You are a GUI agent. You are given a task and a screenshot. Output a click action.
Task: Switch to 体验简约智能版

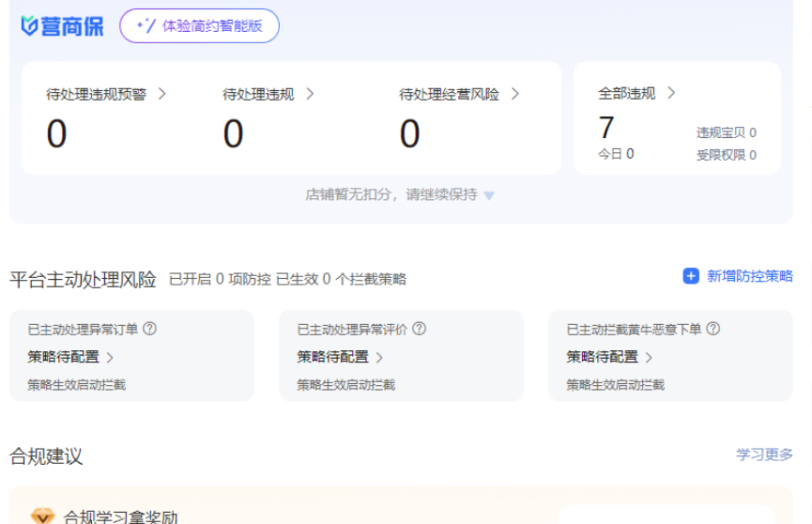[x=199, y=26]
